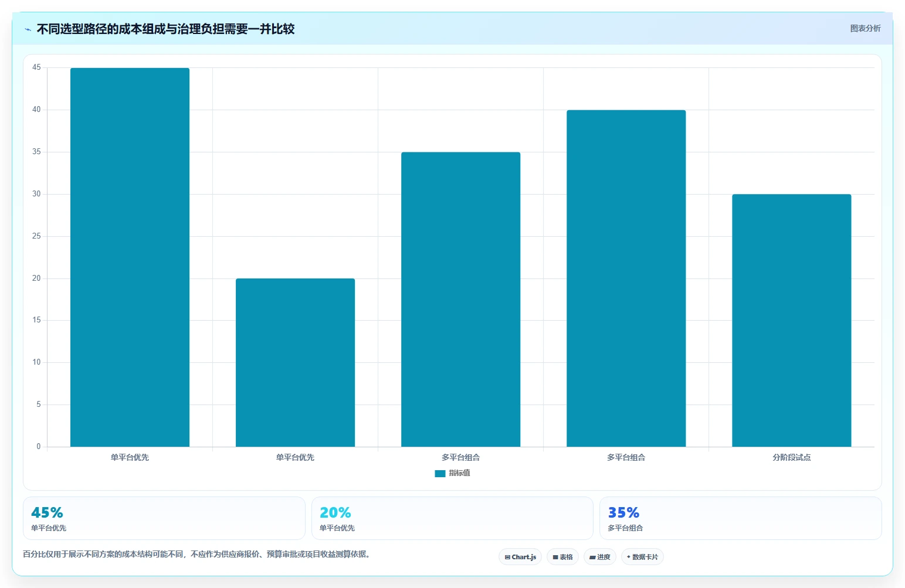Click the bar reaching value 20
905x588 pixels.
point(295,362)
